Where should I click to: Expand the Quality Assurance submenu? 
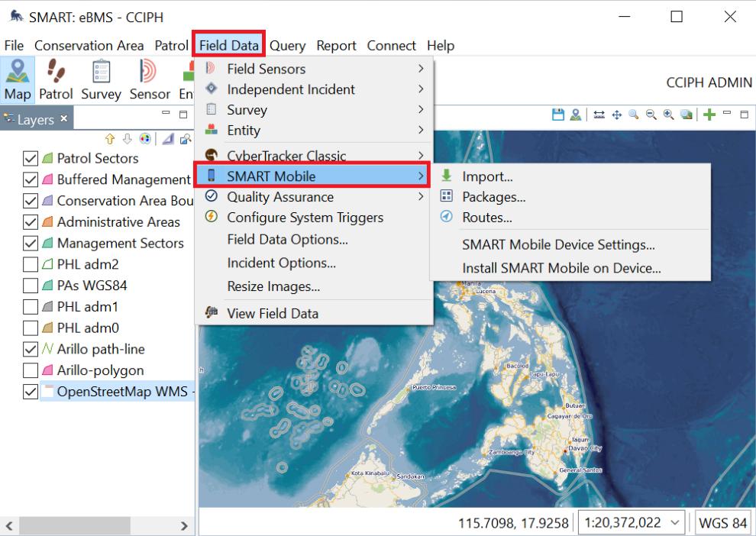tap(314, 197)
